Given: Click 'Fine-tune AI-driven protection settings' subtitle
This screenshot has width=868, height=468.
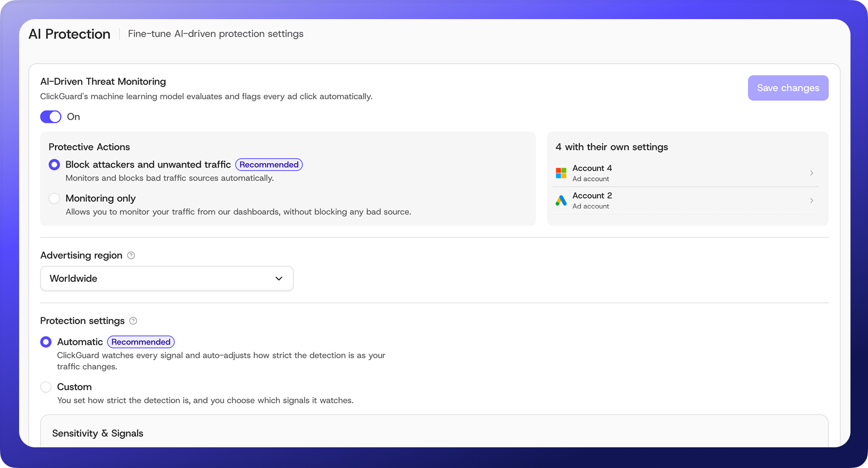Looking at the screenshot, I should [x=216, y=34].
